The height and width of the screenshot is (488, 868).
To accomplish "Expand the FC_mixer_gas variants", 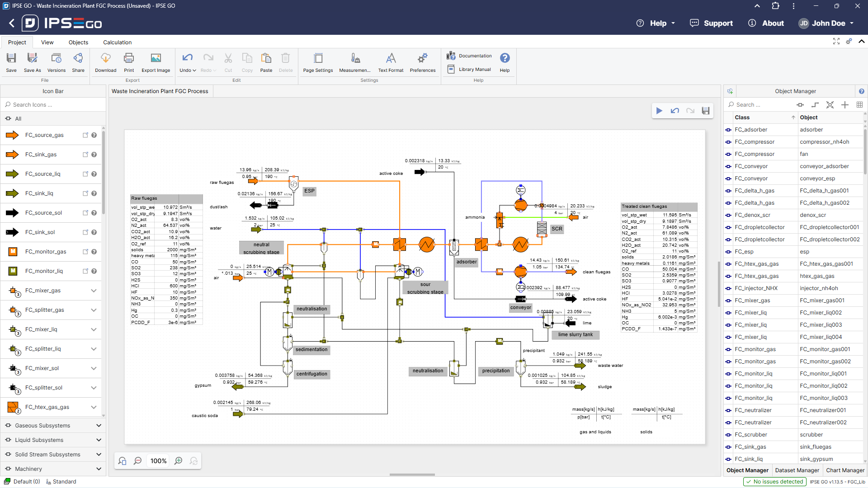I will pyautogui.click(x=94, y=291).
